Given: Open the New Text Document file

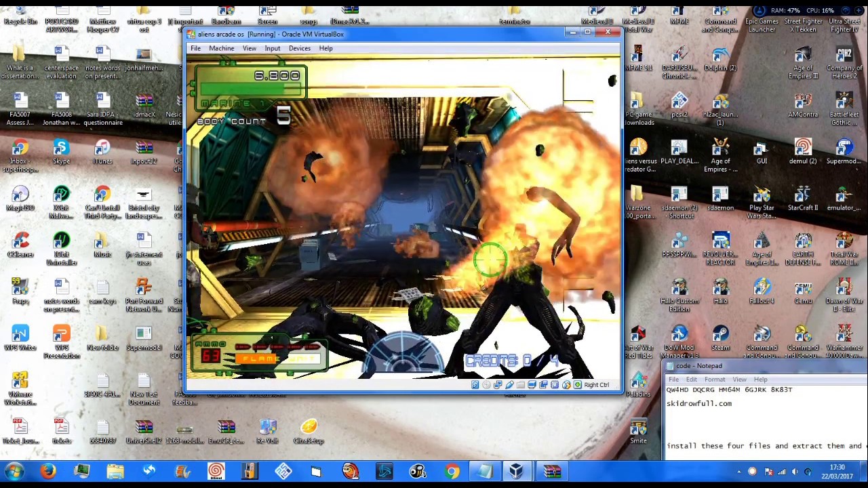Looking at the screenshot, I should pos(144,388).
